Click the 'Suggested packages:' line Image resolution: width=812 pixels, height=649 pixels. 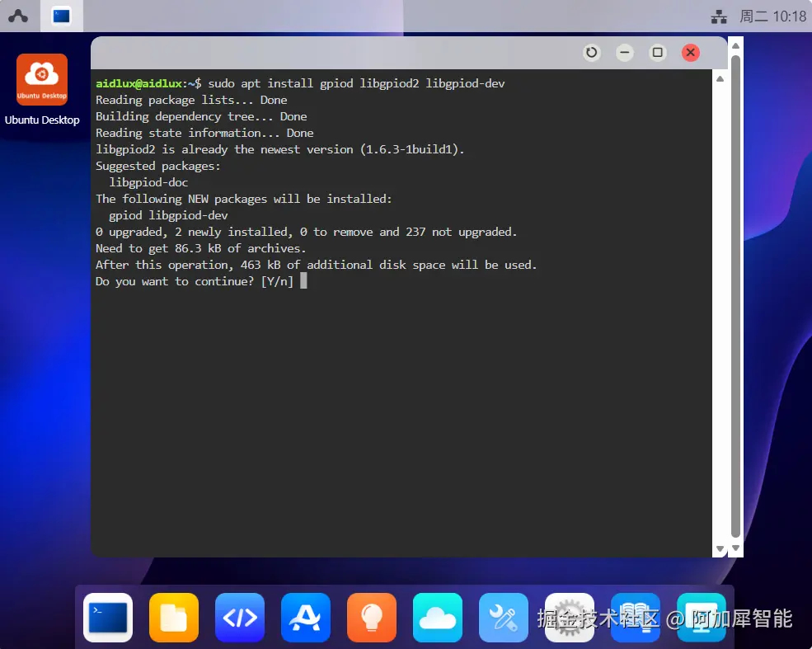point(158,167)
